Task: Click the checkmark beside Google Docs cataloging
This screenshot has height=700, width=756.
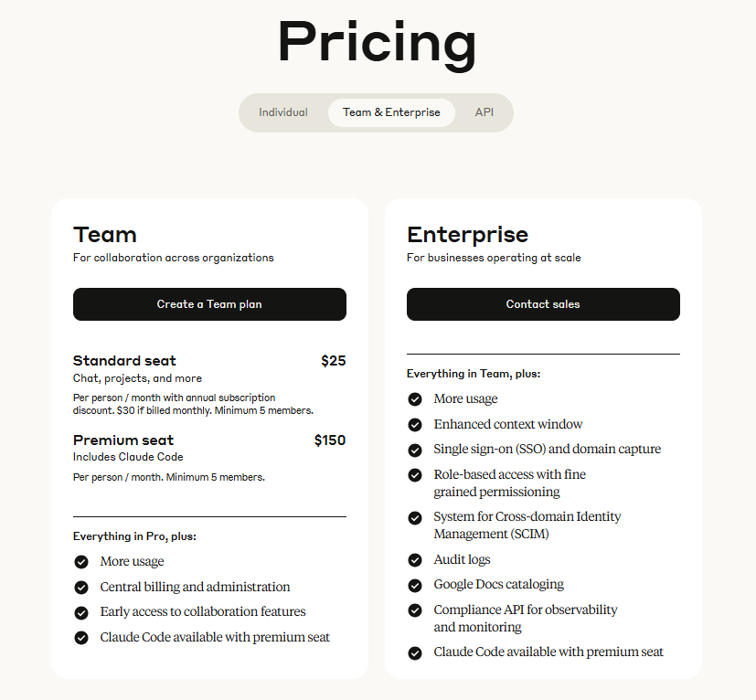Action: point(415,584)
